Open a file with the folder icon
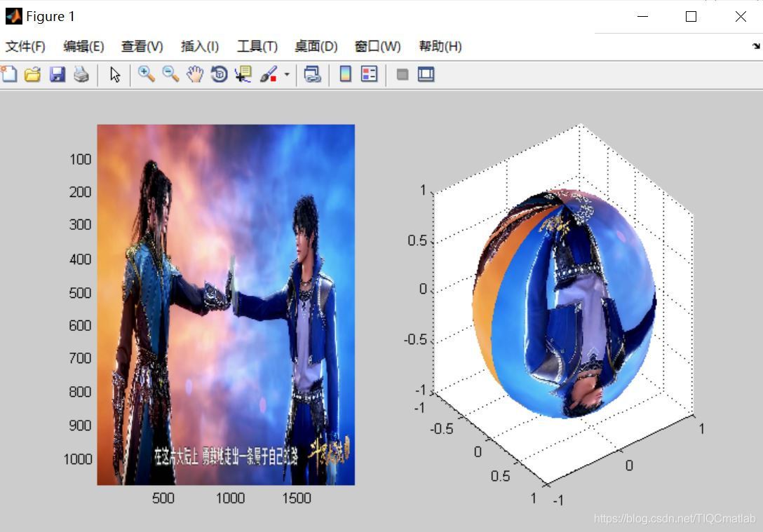The height and width of the screenshot is (532, 763). 32,74
